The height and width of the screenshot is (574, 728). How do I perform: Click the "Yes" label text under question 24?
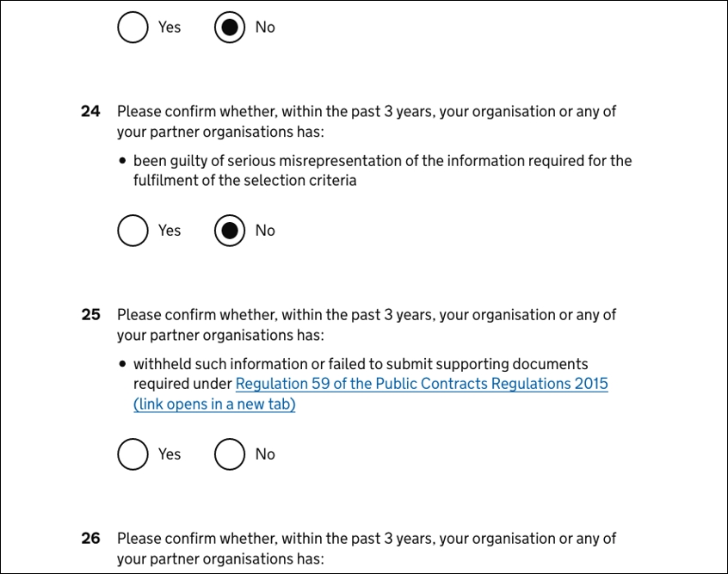point(170,230)
